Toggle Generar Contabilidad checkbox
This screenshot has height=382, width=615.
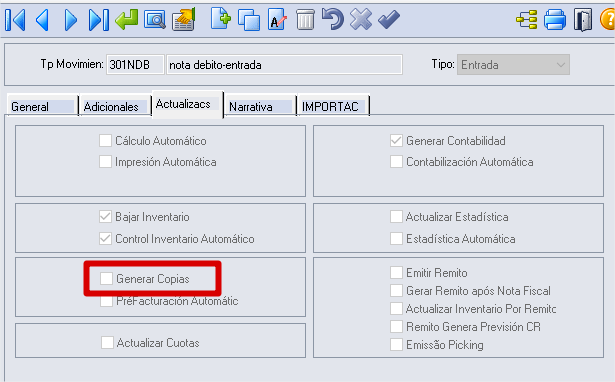pos(396,140)
